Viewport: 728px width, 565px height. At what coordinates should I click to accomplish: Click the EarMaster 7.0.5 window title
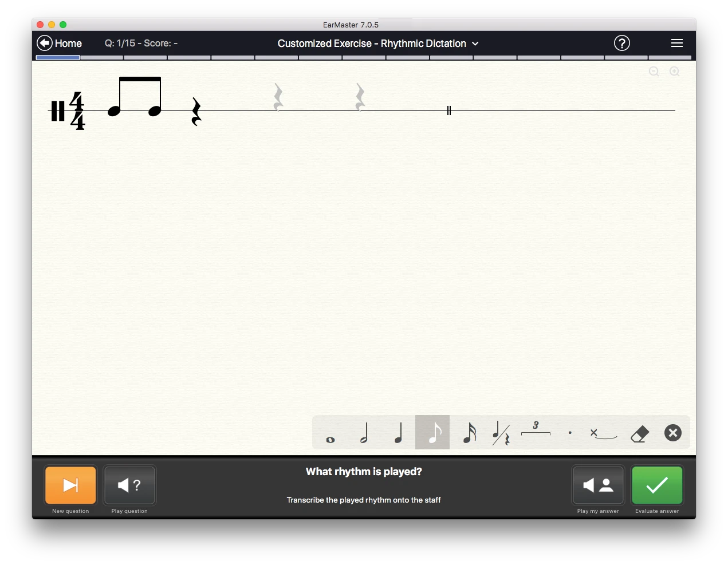point(351,25)
